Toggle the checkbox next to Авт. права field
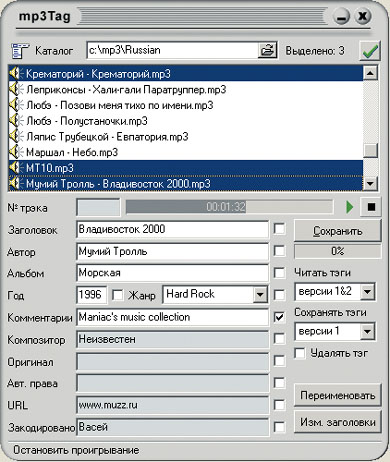The image size is (390, 462). tap(279, 383)
